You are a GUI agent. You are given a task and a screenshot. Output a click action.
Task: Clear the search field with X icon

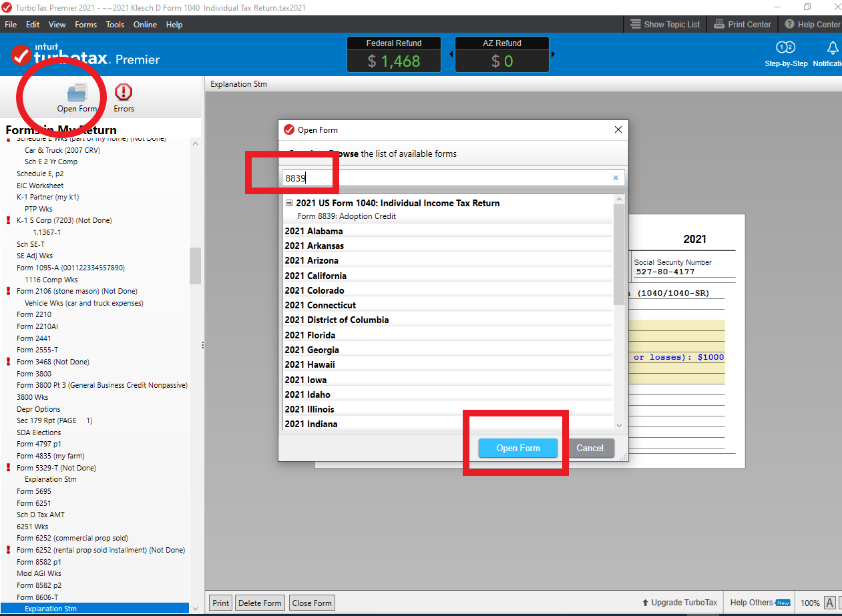pos(616,178)
